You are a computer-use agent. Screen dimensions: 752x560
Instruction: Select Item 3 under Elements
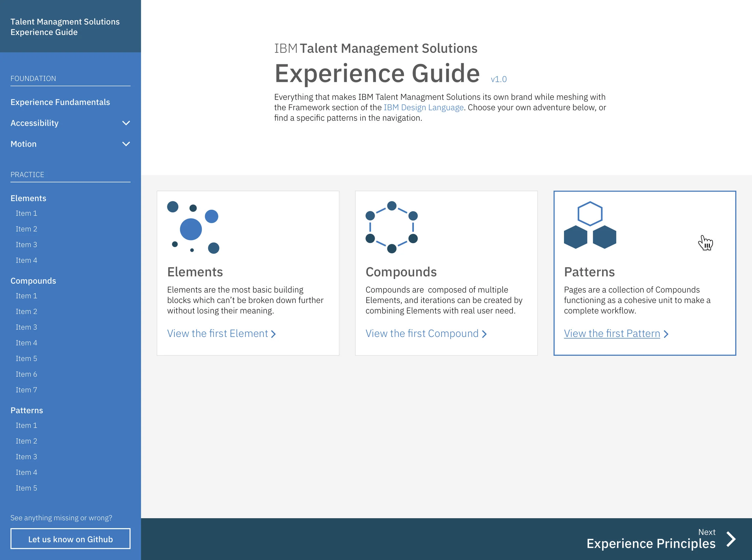tap(26, 245)
